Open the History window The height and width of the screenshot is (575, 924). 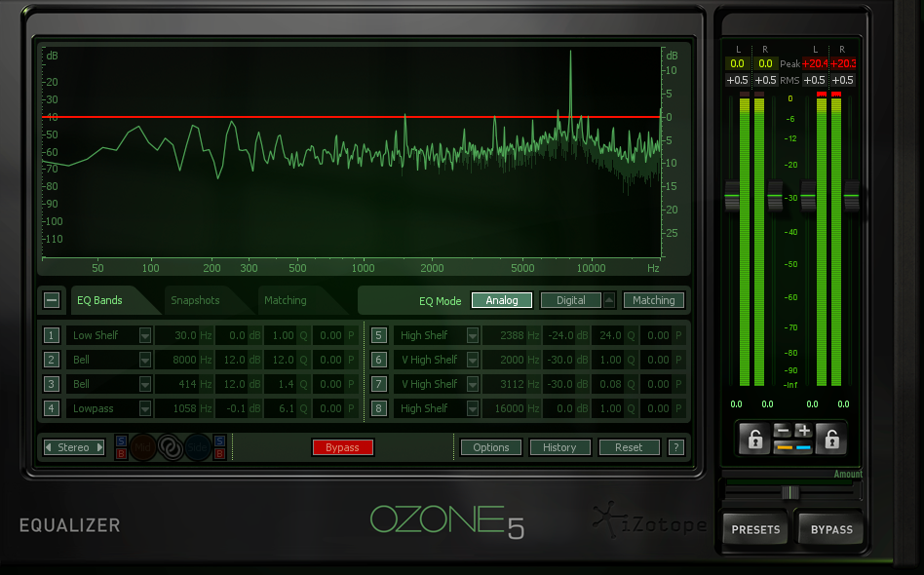pyautogui.click(x=559, y=447)
